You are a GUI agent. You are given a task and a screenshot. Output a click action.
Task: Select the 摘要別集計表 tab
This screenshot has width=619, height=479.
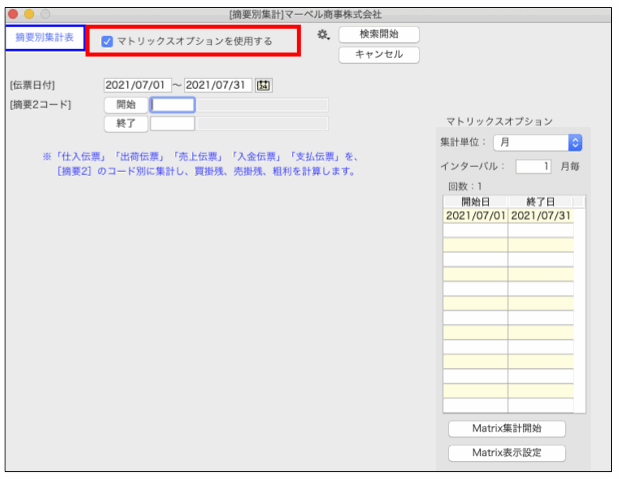(45, 38)
